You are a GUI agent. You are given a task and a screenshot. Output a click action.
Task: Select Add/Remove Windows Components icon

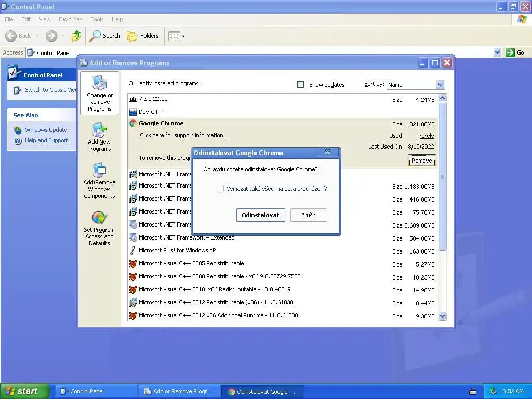click(99, 170)
